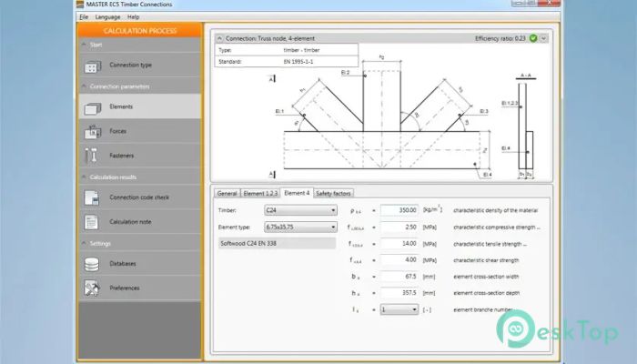
Task: Click the MASTER EC5 app title icon
Action: click(x=80, y=5)
